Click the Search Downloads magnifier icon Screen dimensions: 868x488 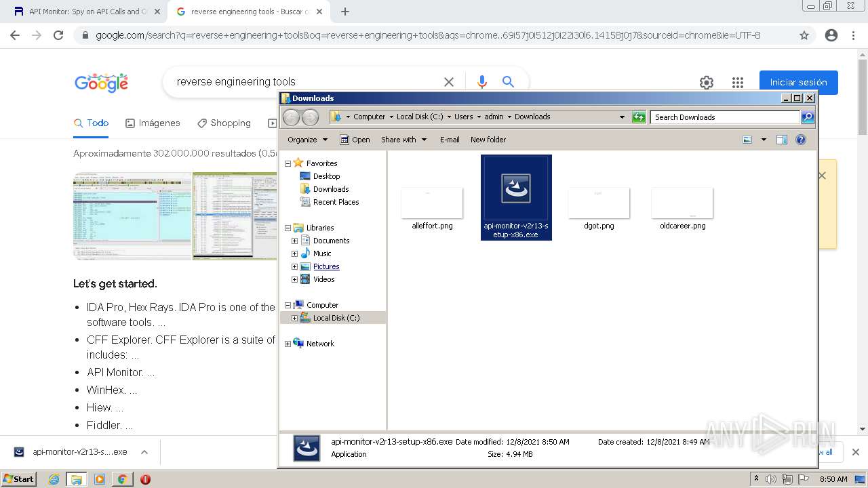pyautogui.click(x=808, y=117)
